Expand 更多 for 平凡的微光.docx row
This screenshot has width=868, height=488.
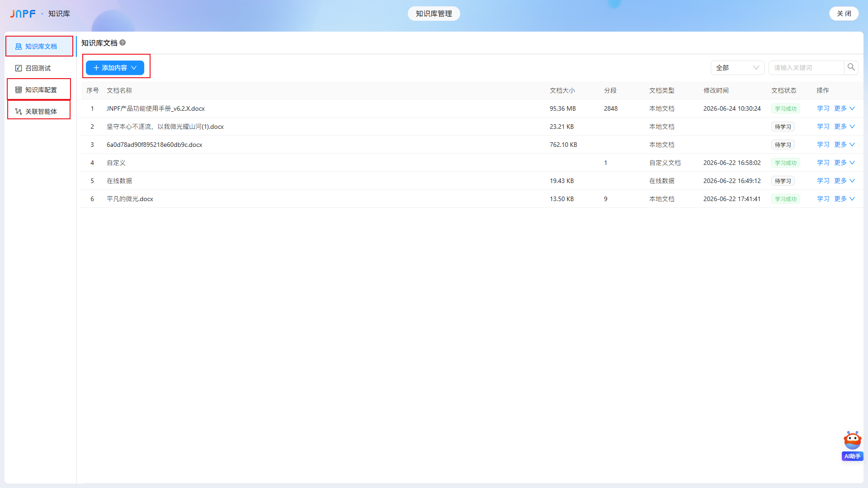click(x=844, y=199)
